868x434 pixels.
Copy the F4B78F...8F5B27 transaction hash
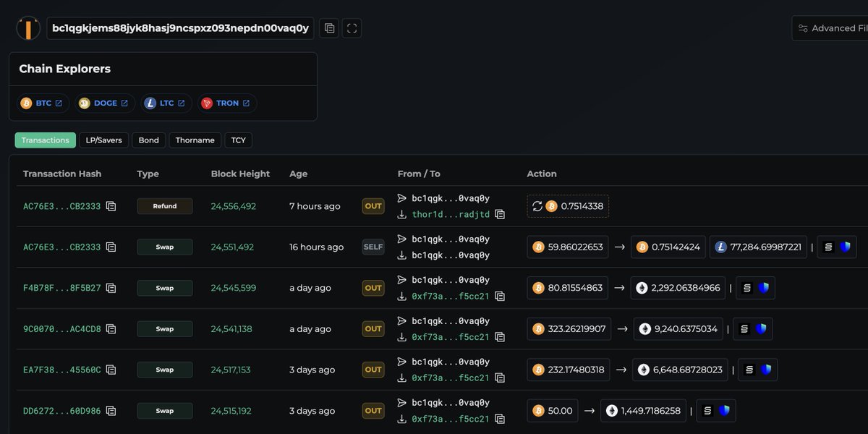click(111, 288)
